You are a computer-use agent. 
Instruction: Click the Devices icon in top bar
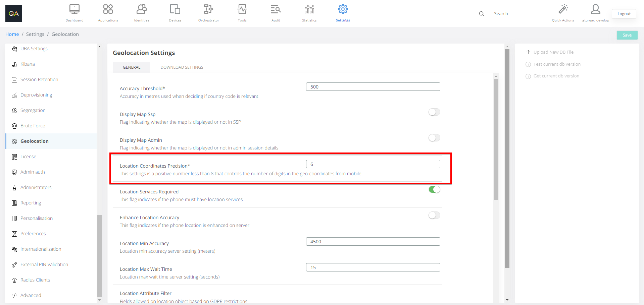coord(175,9)
